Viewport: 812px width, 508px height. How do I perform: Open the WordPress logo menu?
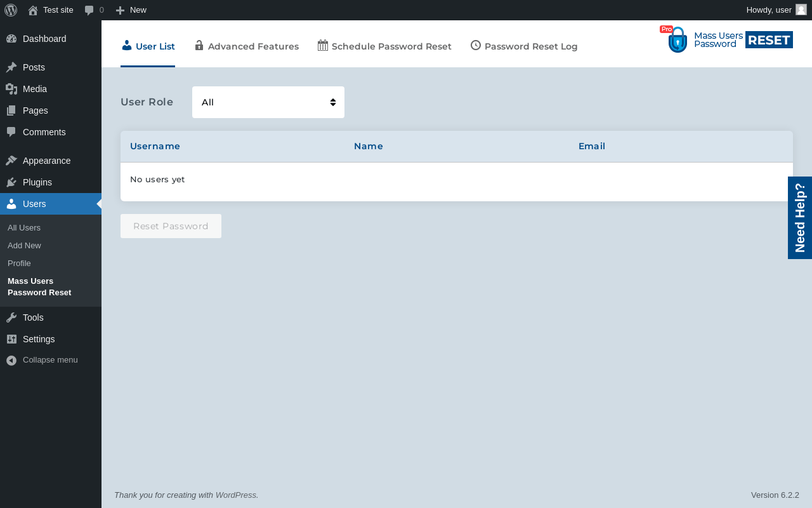click(x=11, y=10)
